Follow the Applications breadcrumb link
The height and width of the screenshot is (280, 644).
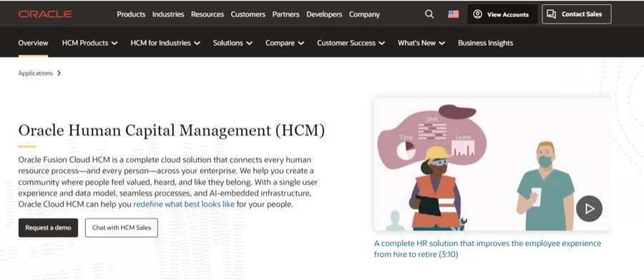click(35, 73)
